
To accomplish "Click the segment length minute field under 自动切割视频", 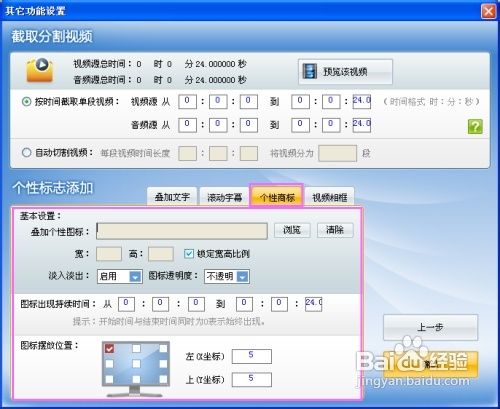I will pyautogui.click(x=218, y=153).
